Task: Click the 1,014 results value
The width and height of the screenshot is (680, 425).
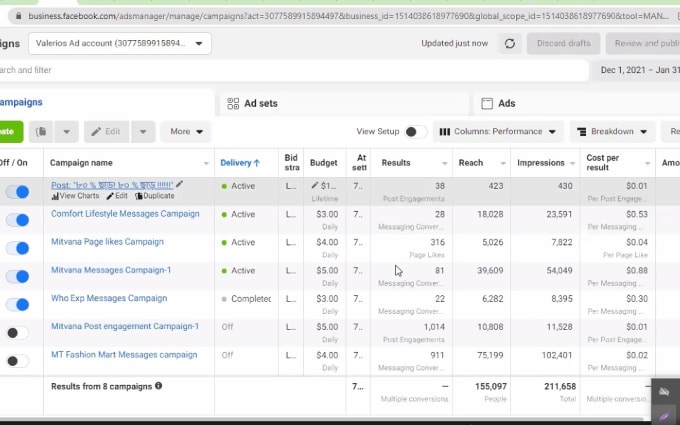Action: coord(434,327)
